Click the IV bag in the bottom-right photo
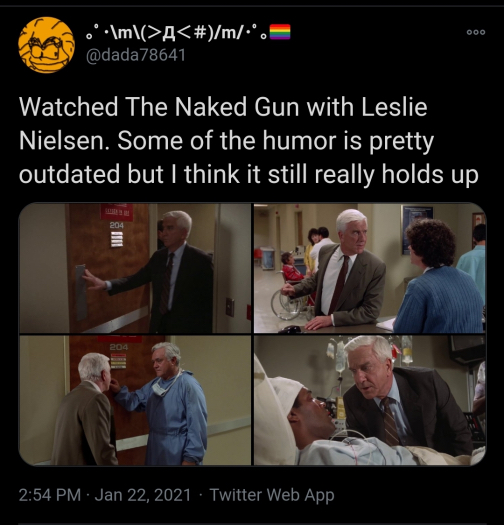The width and height of the screenshot is (504, 525). [340, 356]
